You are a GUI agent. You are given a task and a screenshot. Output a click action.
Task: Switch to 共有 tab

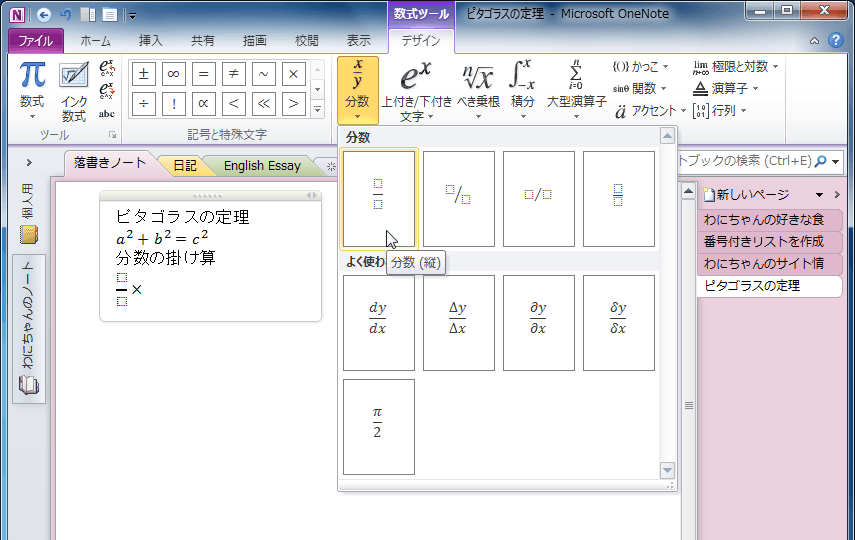(x=203, y=41)
